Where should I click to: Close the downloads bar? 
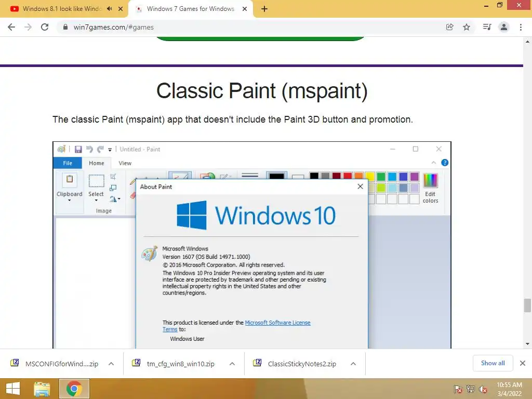pyautogui.click(x=523, y=363)
